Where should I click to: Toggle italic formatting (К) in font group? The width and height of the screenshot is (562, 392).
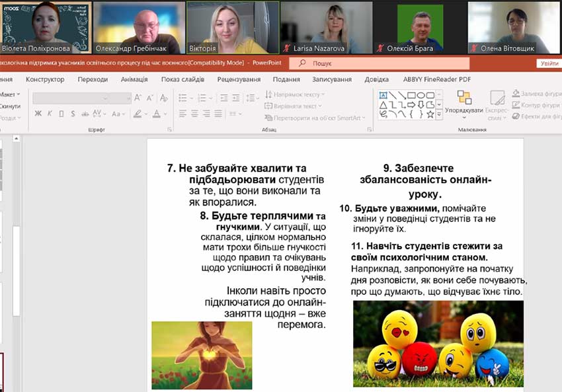[x=50, y=114]
